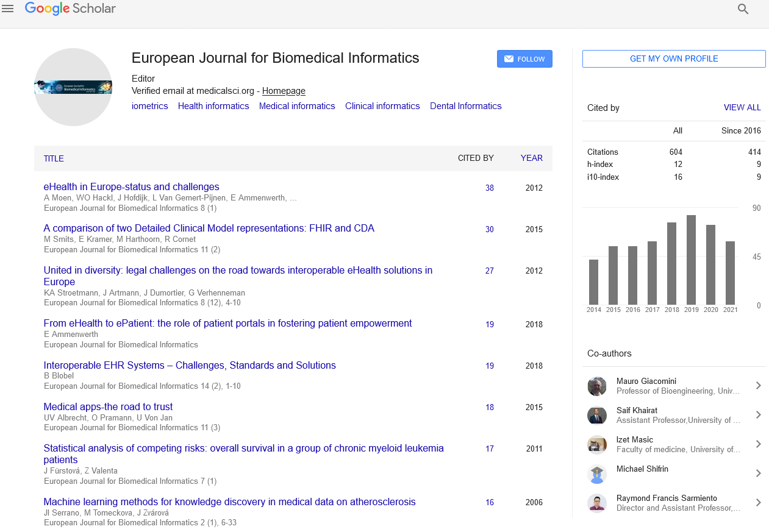Click the 2018 bar in citations chart

(x=671, y=264)
